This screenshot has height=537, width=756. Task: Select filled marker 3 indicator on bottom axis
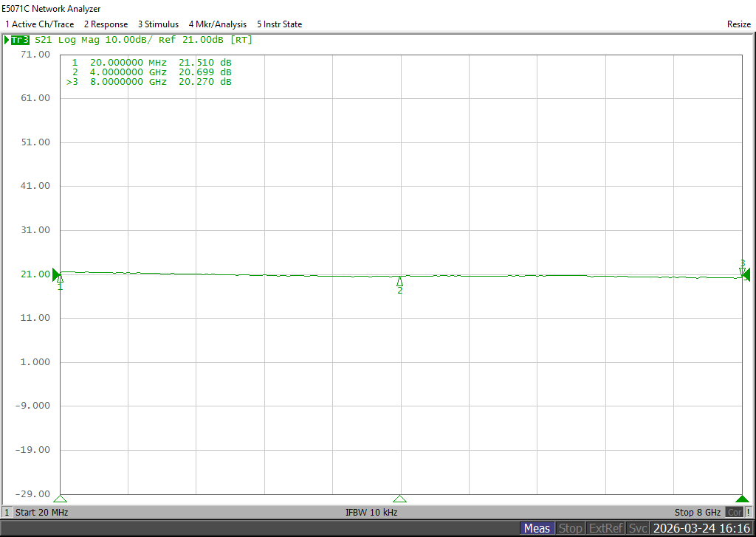click(x=742, y=499)
